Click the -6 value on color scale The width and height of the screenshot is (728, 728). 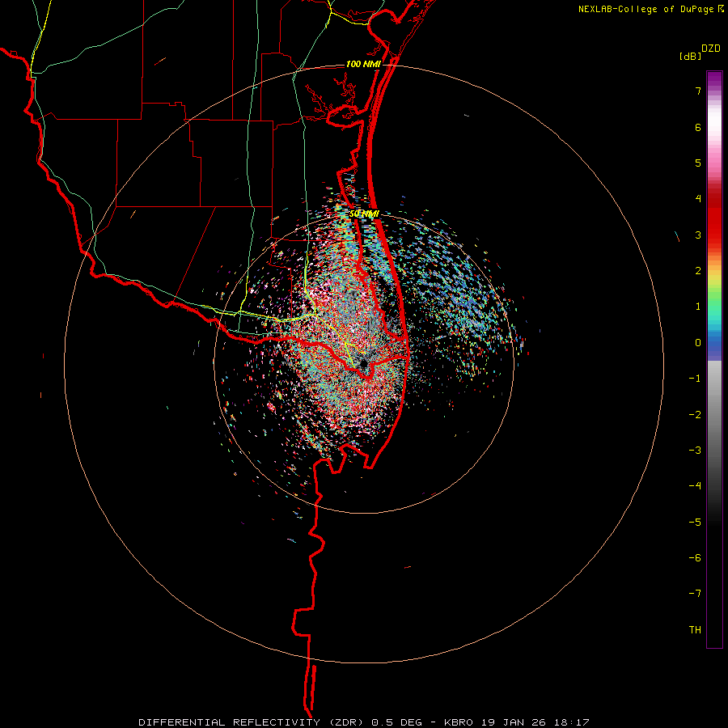695,558
